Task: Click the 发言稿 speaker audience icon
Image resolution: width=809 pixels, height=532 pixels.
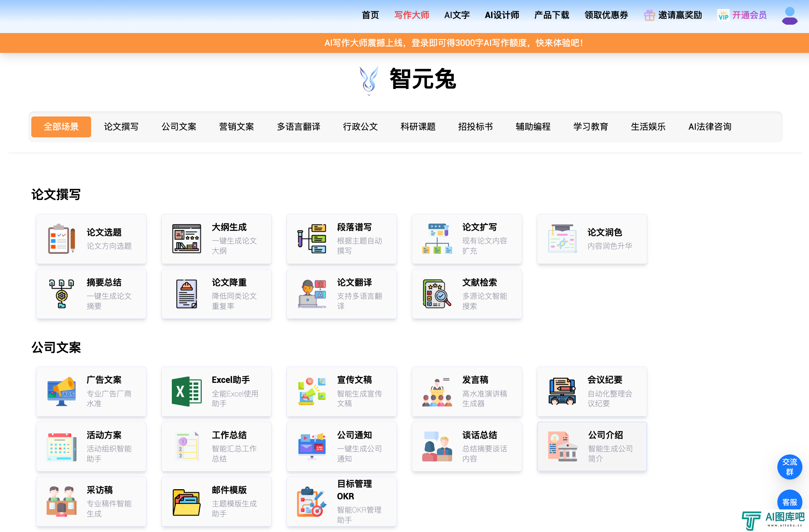Action: tap(437, 392)
